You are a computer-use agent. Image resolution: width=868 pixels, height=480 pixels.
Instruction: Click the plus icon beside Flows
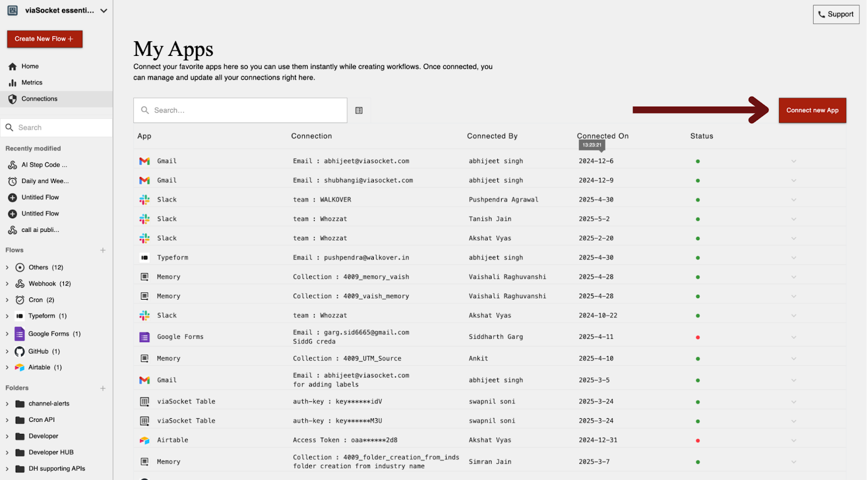tap(103, 250)
